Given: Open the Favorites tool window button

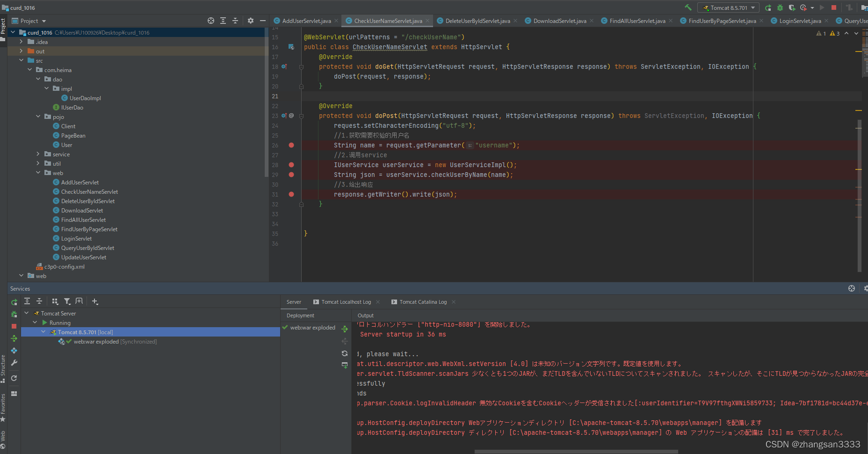Looking at the screenshot, I should click(x=3, y=408).
